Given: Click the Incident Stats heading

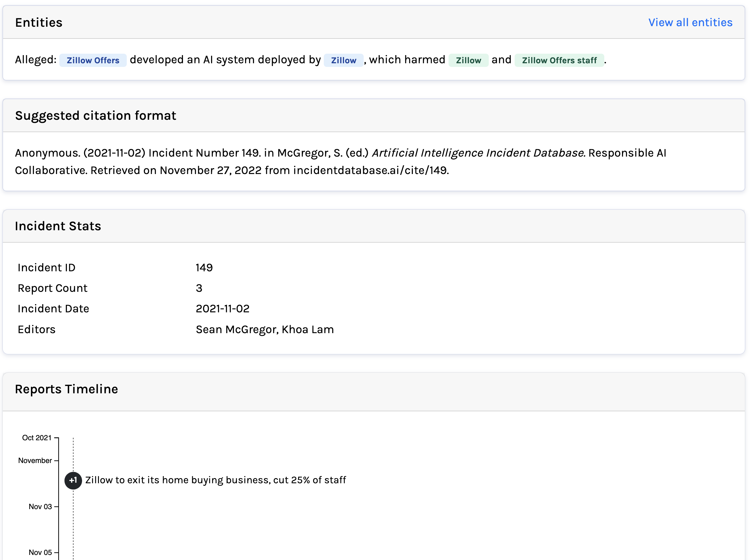Looking at the screenshot, I should coord(58,226).
